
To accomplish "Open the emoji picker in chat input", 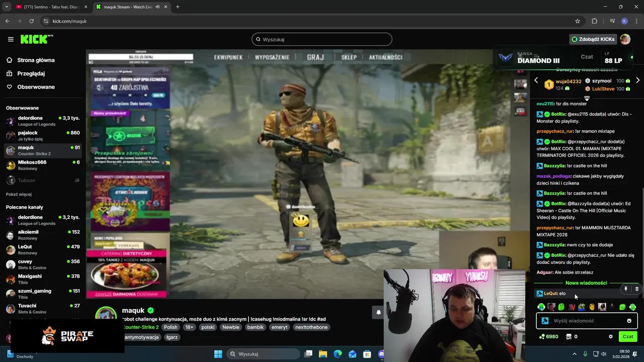I will point(629,321).
